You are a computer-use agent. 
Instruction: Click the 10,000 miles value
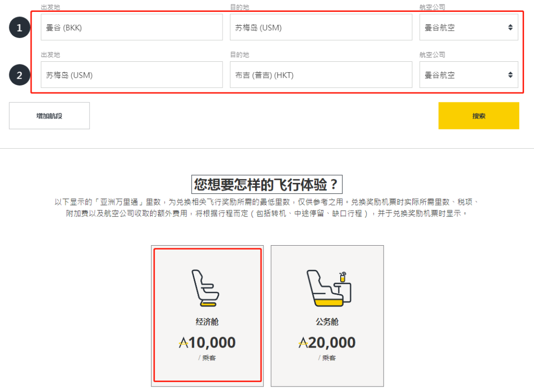click(x=207, y=343)
